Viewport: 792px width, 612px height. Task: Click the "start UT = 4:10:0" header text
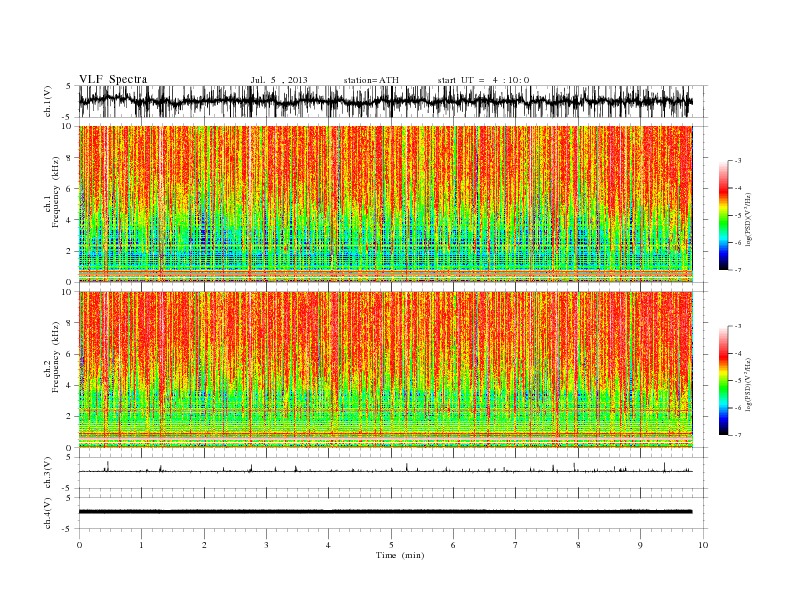[484, 80]
